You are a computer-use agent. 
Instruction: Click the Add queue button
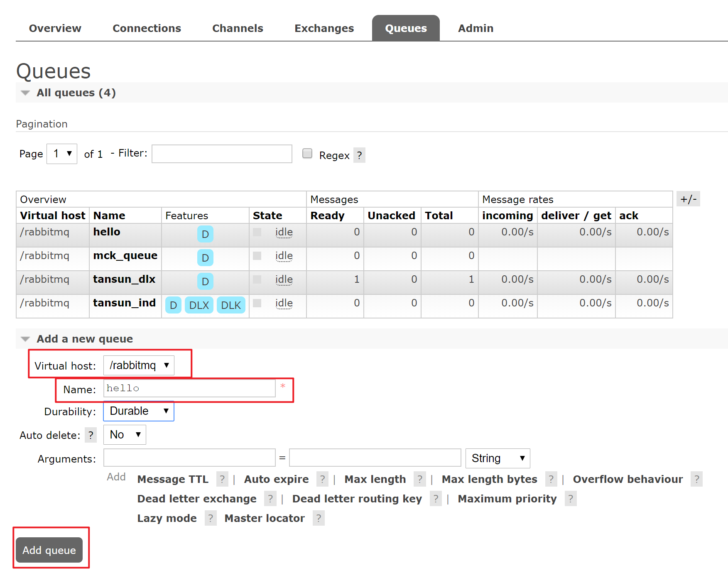point(49,550)
